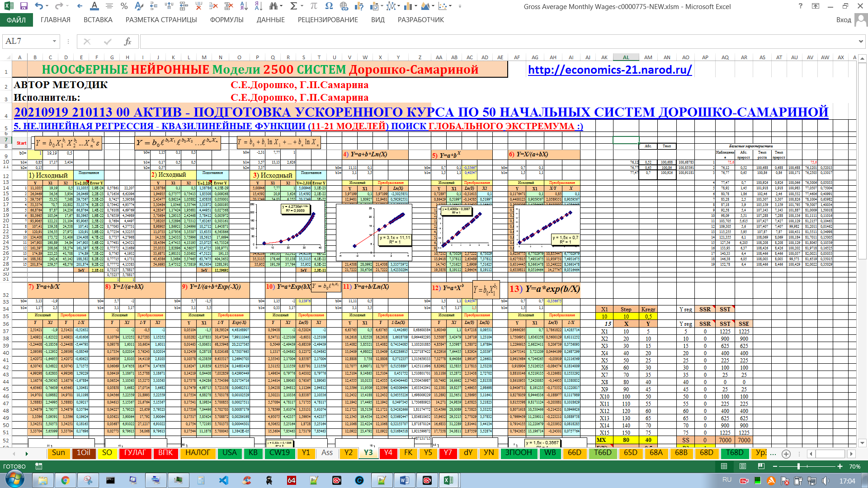Click the Save icon in quick access toolbar

tap(24, 6)
